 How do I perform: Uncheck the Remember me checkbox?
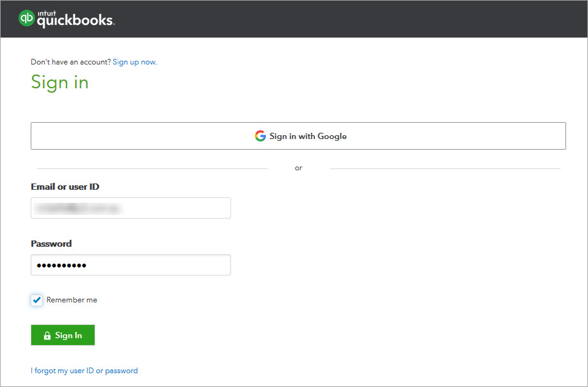[x=36, y=300]
